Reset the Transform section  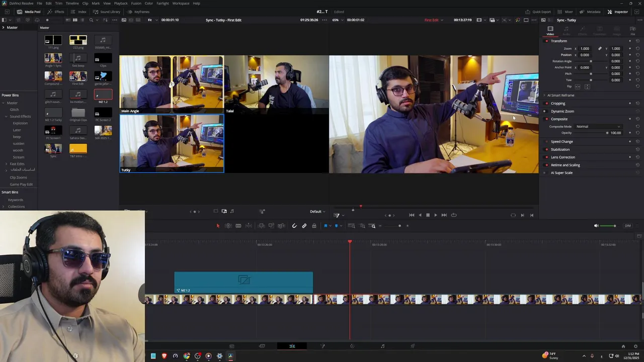pos(637,41)
